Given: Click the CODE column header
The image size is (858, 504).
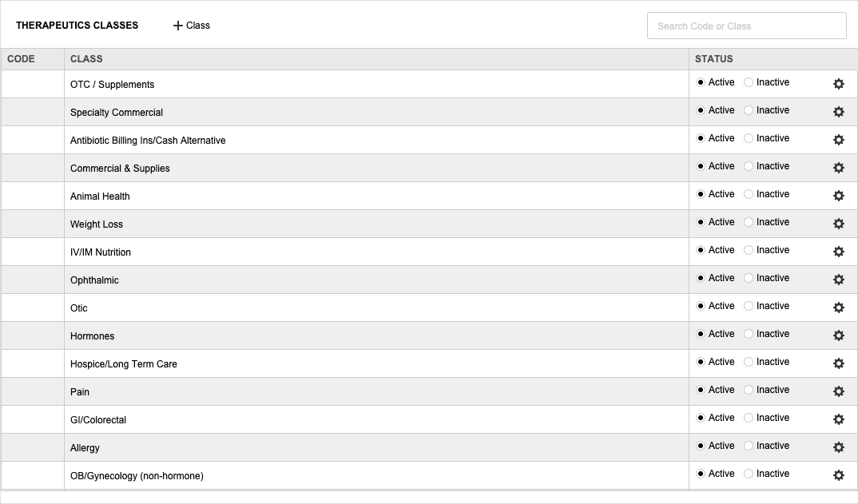Looking at the screenshot, I should pos(22,59).
